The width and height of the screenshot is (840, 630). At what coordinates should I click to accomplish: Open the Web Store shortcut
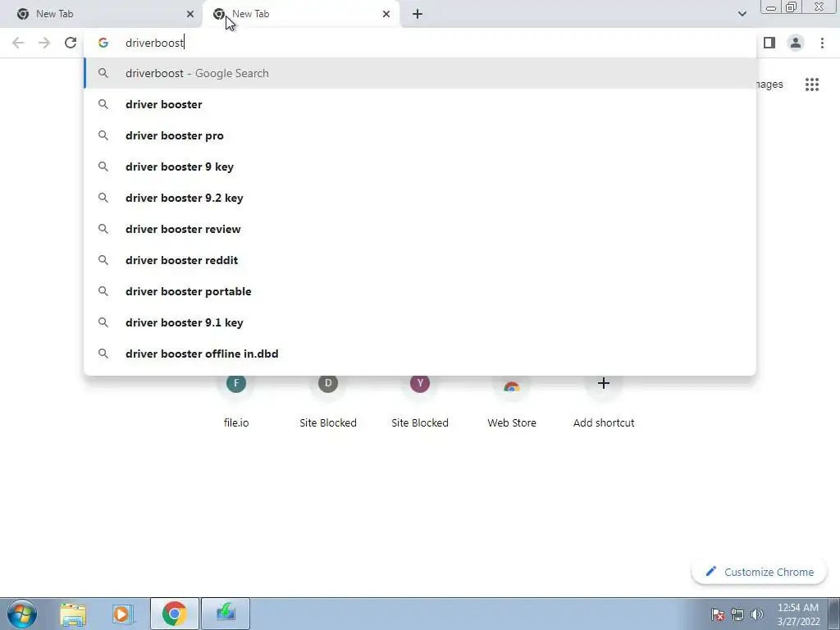point(512,402)
